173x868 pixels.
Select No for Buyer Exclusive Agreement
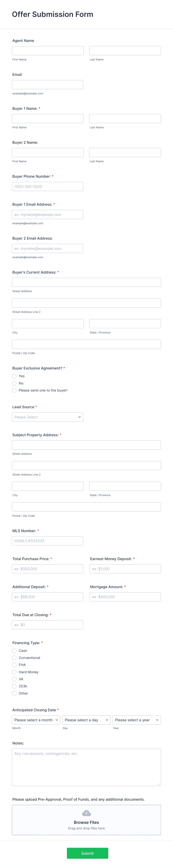[x=15, y=383]
